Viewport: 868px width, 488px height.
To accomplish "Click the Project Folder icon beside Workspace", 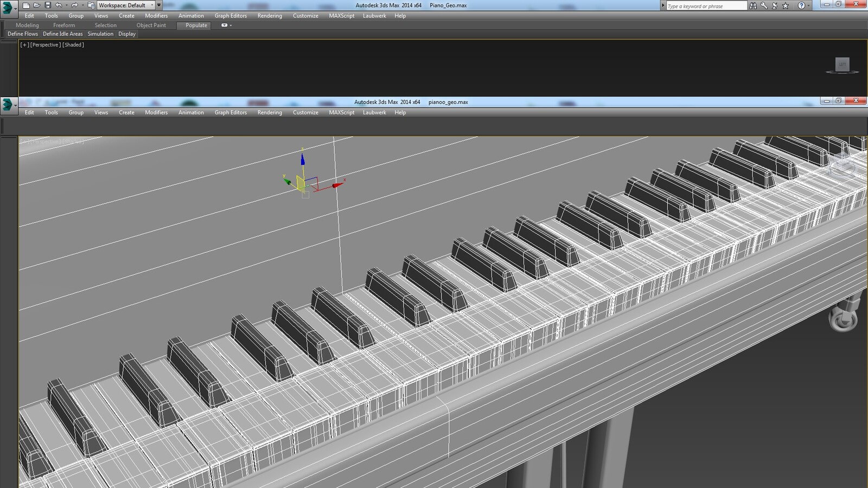I will [x=91, y=5].
